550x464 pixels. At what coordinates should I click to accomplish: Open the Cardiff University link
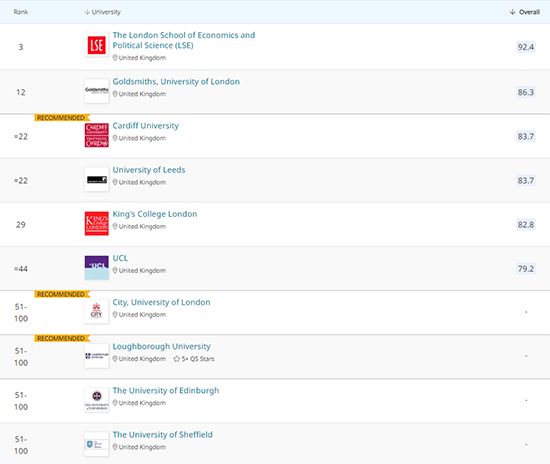[x=146, y=126]
